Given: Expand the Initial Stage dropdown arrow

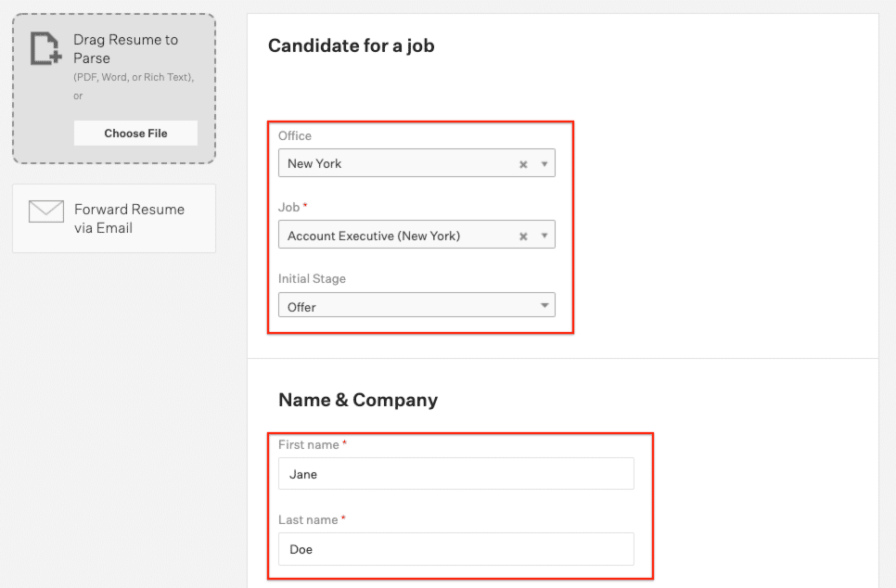Looking at the screenshot, I should [544, 305].
